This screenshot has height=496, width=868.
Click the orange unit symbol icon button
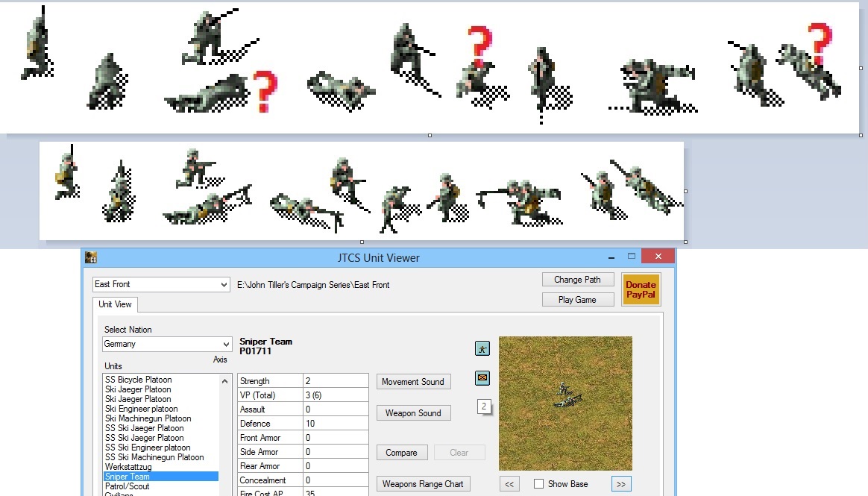tap(482, 378)
